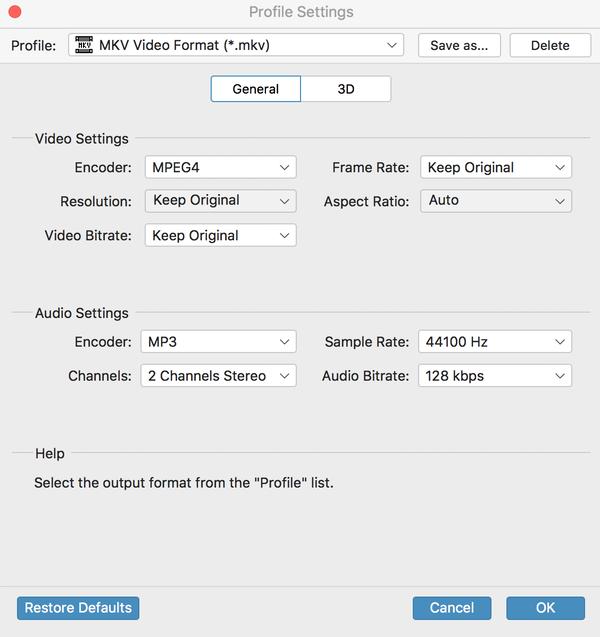The width and height of the screenshot is (600, 637).
Task: Click the Frame Rate label
Action: point(370,167)
